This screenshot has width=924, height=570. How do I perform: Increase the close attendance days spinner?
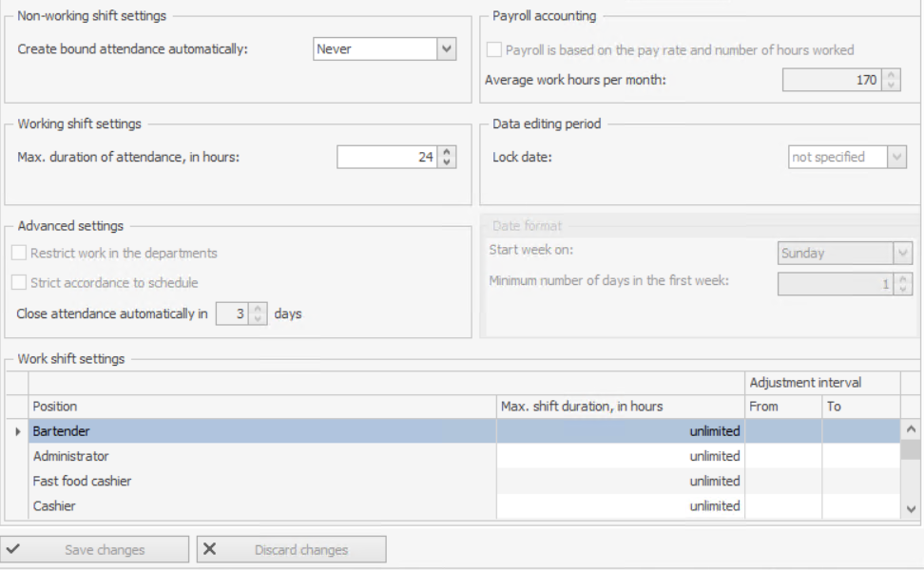[258, 309]
